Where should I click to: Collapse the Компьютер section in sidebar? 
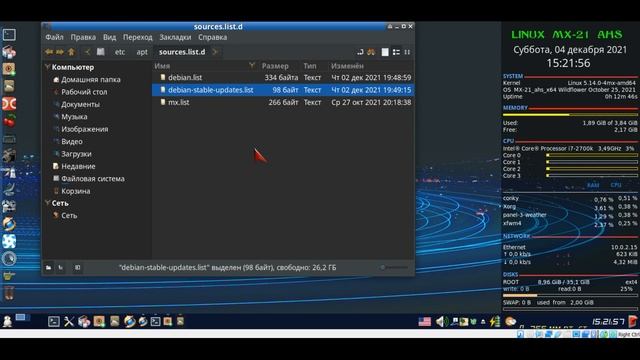48,67
